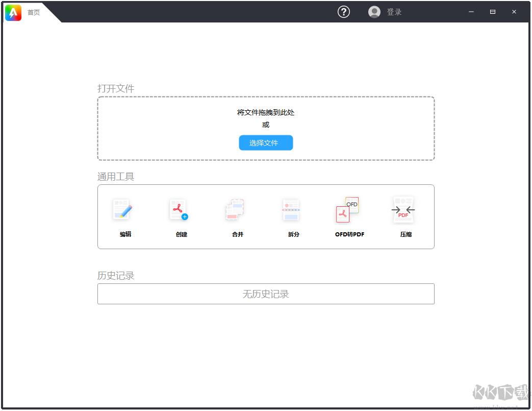The width and height of the screenshot is (532, 411).
Task: Click the 无历史记录 history box
Action: click(x=266, y=294)
